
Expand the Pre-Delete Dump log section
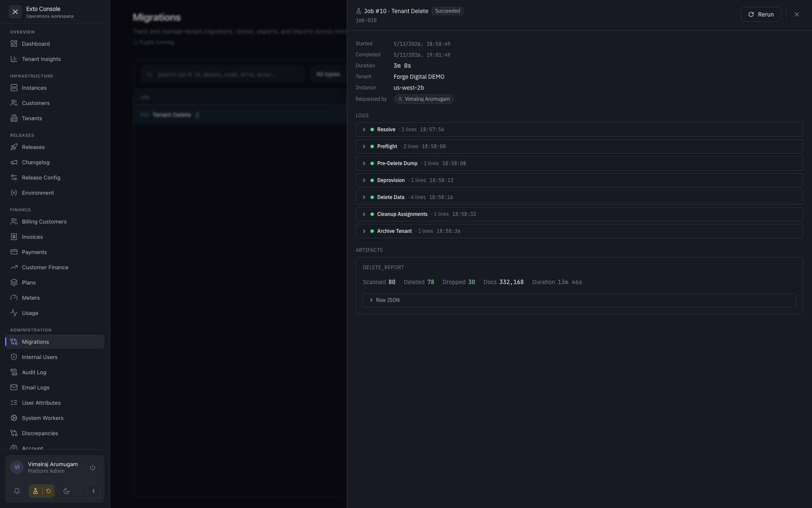coord(579,163)
